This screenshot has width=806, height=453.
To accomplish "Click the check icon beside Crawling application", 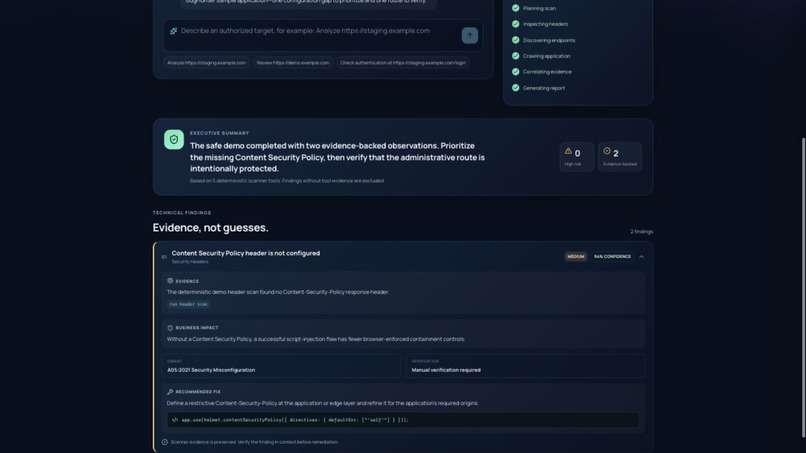I will pos(516,56).
